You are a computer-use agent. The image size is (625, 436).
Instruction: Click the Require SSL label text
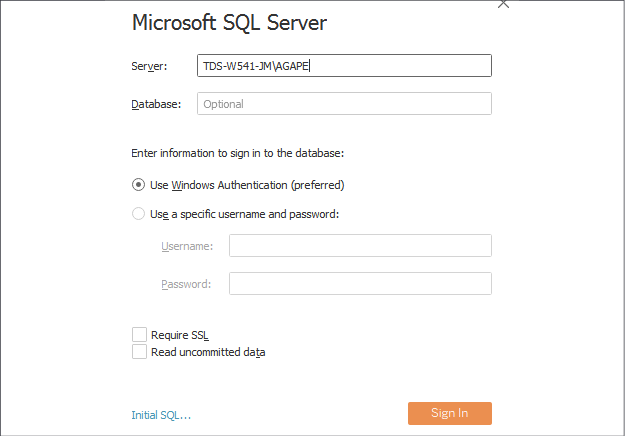click(180, 335)
